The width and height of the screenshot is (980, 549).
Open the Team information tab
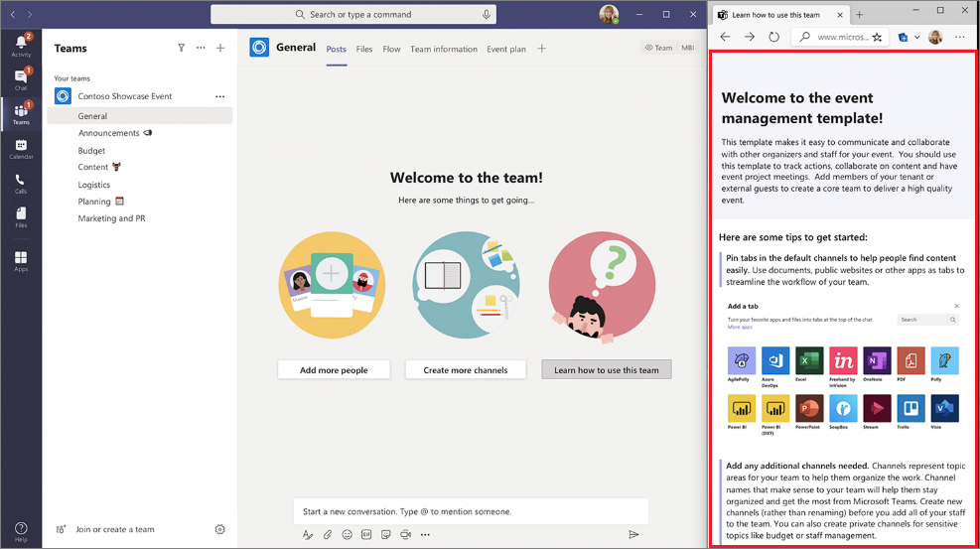click(x=444, y=50)
